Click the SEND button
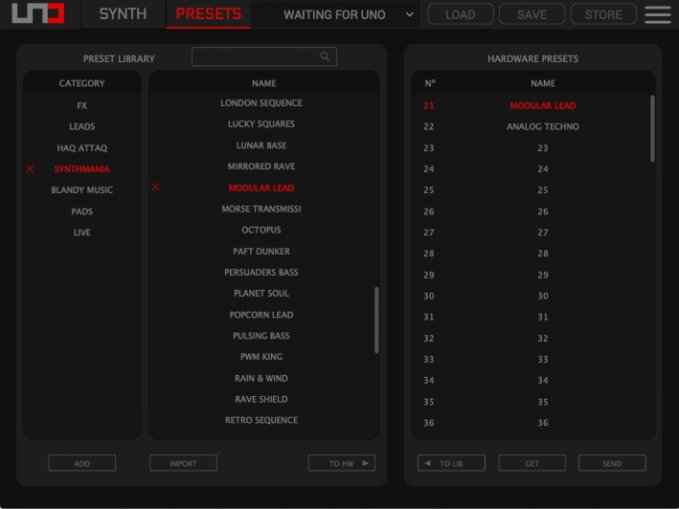 [612, 463]
